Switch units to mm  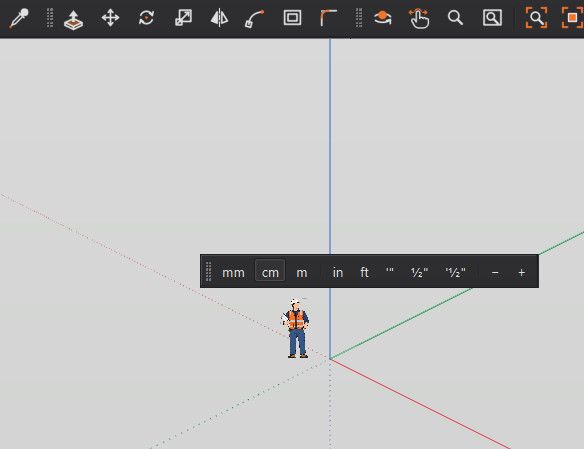pyautogui.click(x=233, y=273)
